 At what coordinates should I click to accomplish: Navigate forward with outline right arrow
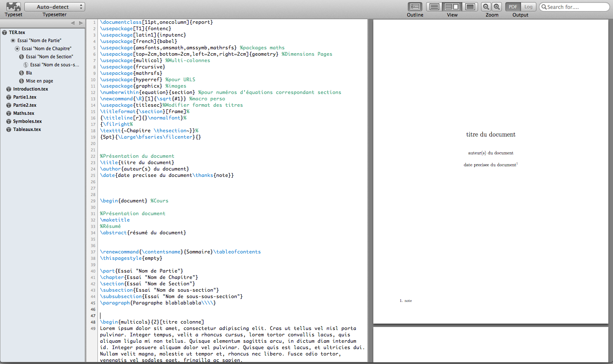81,23
